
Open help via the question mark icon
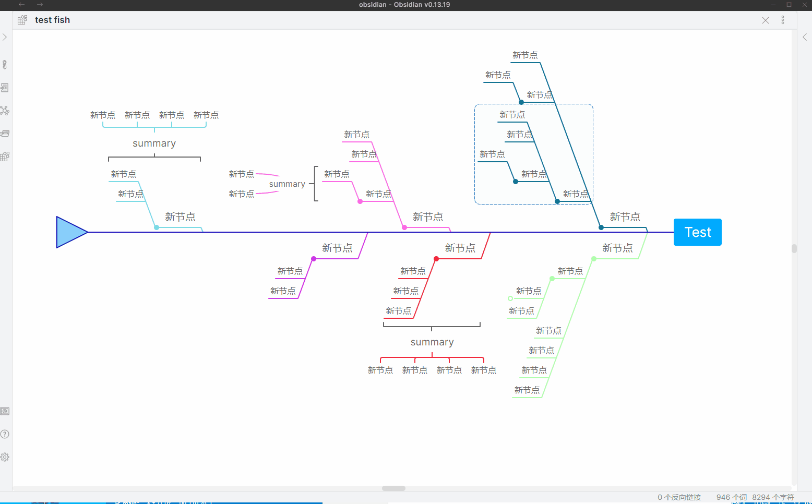(5, 434)
